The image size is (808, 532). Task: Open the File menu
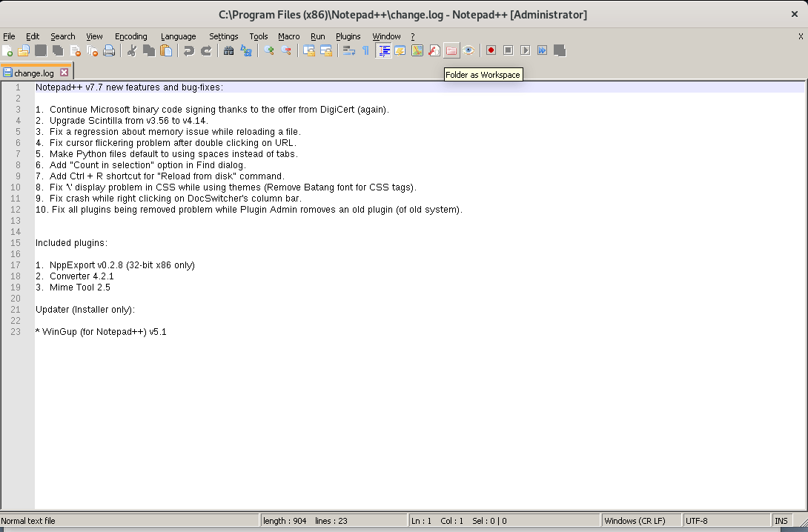tap(10, 36)
